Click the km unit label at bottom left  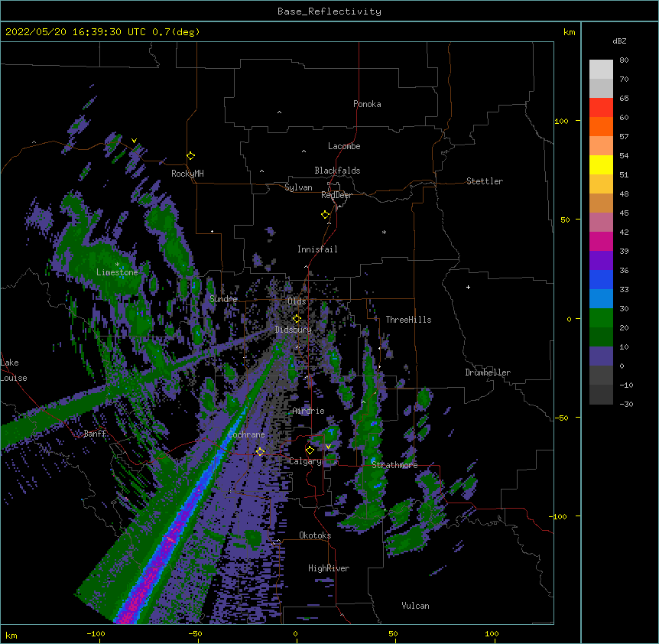[x=11, y=635]
